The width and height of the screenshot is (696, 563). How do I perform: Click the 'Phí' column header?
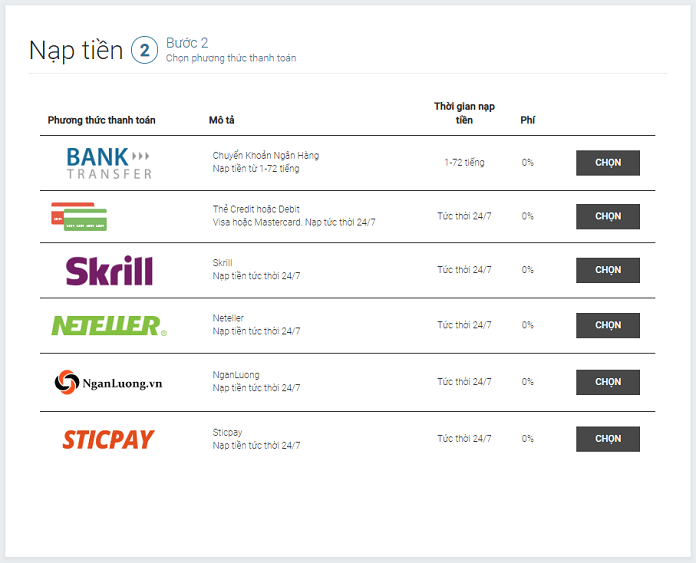tap(527, 120)
